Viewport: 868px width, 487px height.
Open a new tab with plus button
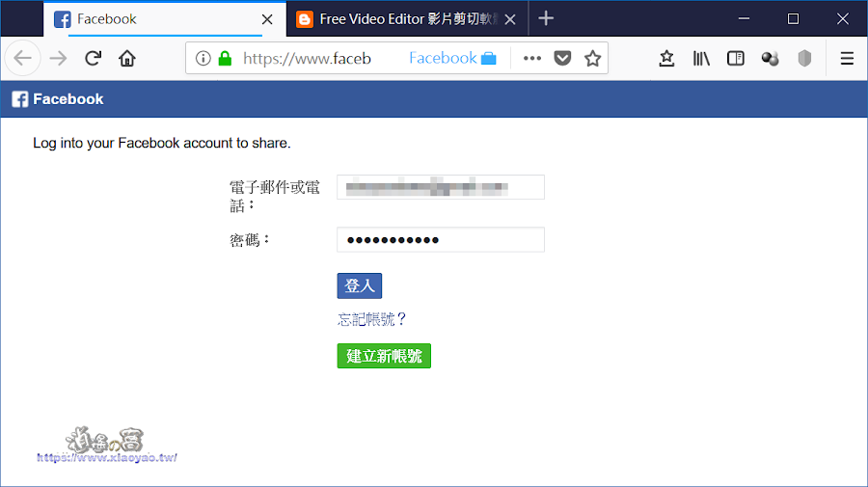click(x=546, y=18)
